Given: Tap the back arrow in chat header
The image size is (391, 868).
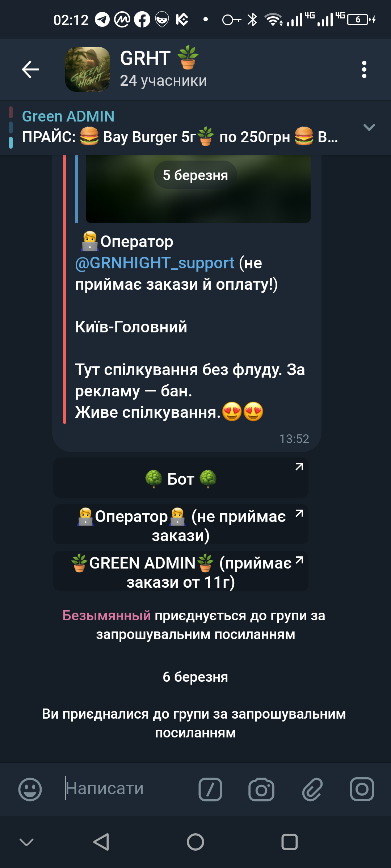Looking at the screenshot, I should pyautogui.click(x=30, y=69).
